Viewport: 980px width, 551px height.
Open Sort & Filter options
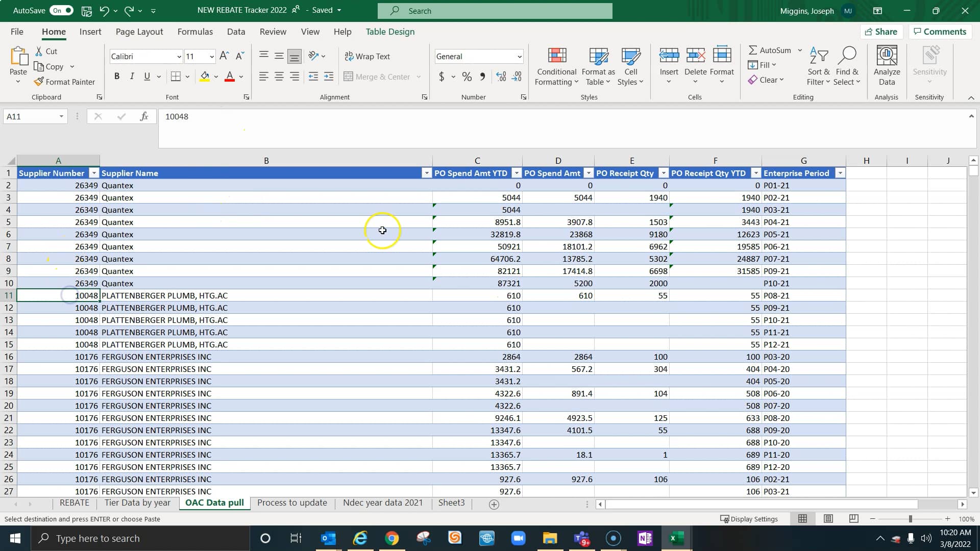(x=818, y=65)
